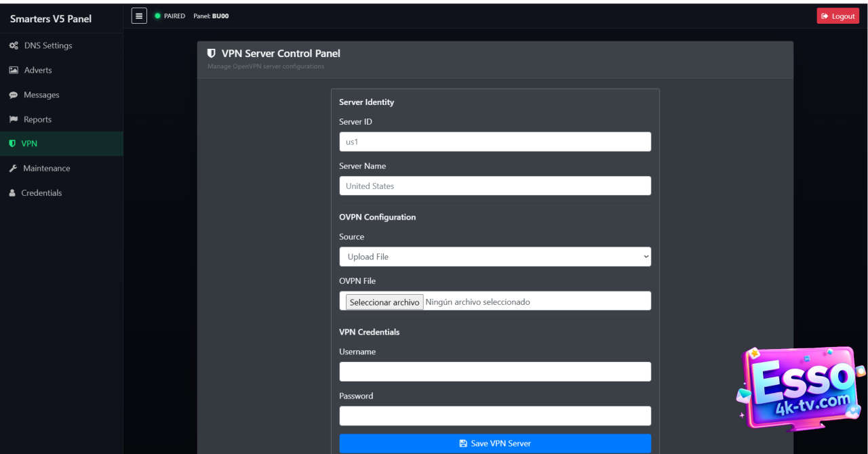This screenshot has height=454, width=868.
Task: Click the Maintenance wrench icon
Action: pos(13,169)
